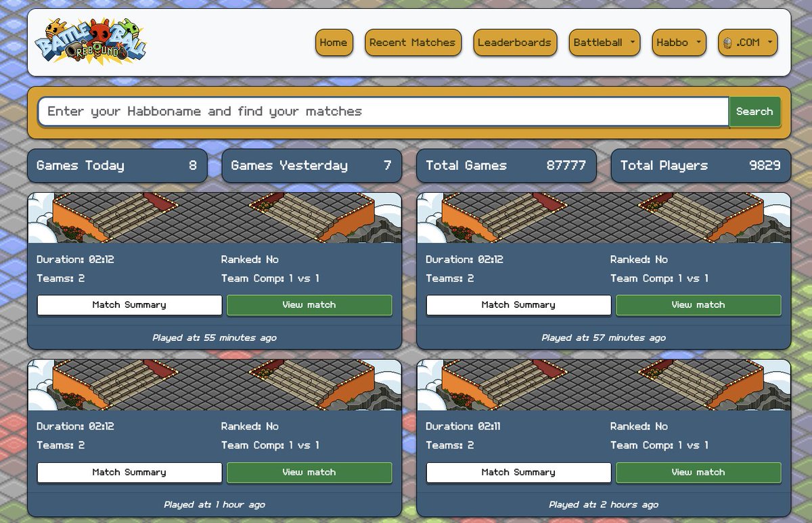The height and width of the screenshot is (523, 812).
Task: Click the Habboname search input field
Action: (x=383, y=112)
